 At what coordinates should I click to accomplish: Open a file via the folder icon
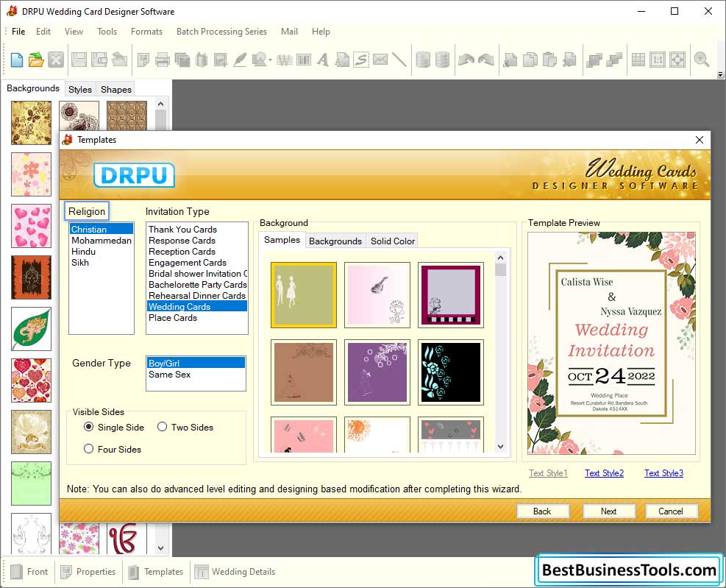[x=35, y=60]
